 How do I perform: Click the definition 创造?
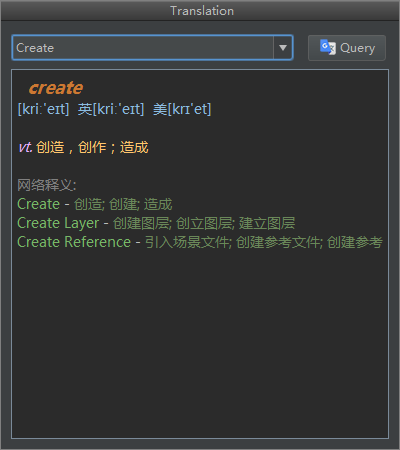point(50,147)
